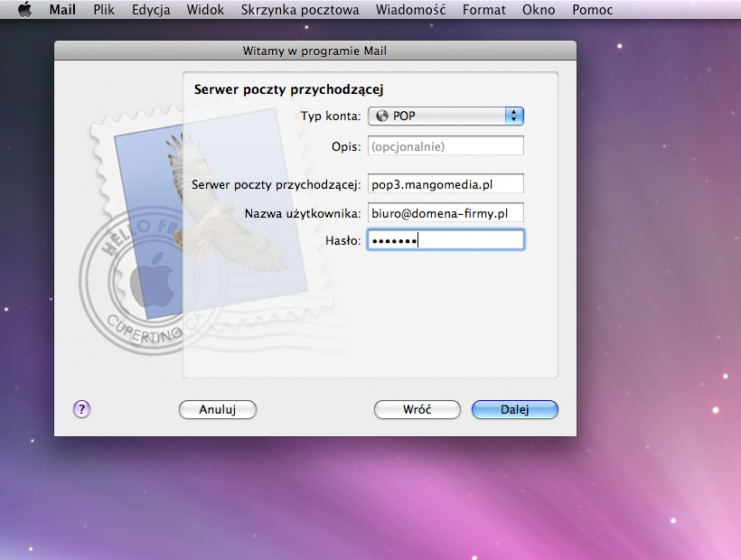The image size is (741, 560).
Task: Open the Mail application menu
Action: point(62,9)
